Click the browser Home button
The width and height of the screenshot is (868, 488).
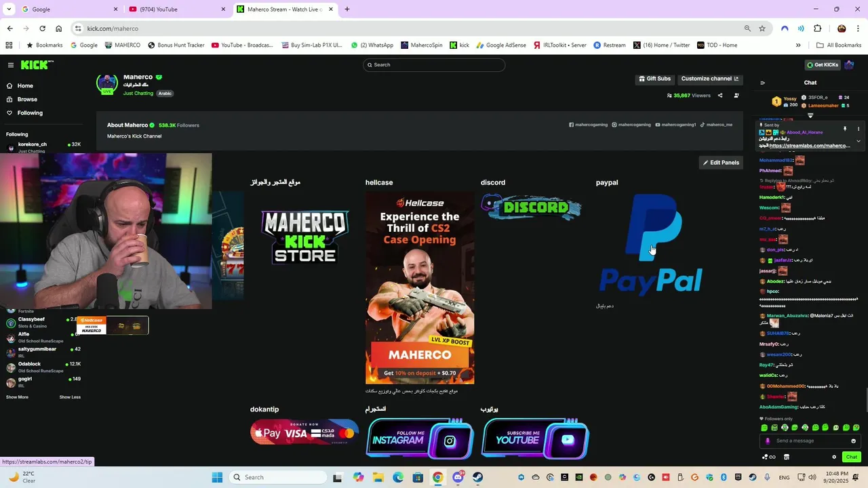59,28
